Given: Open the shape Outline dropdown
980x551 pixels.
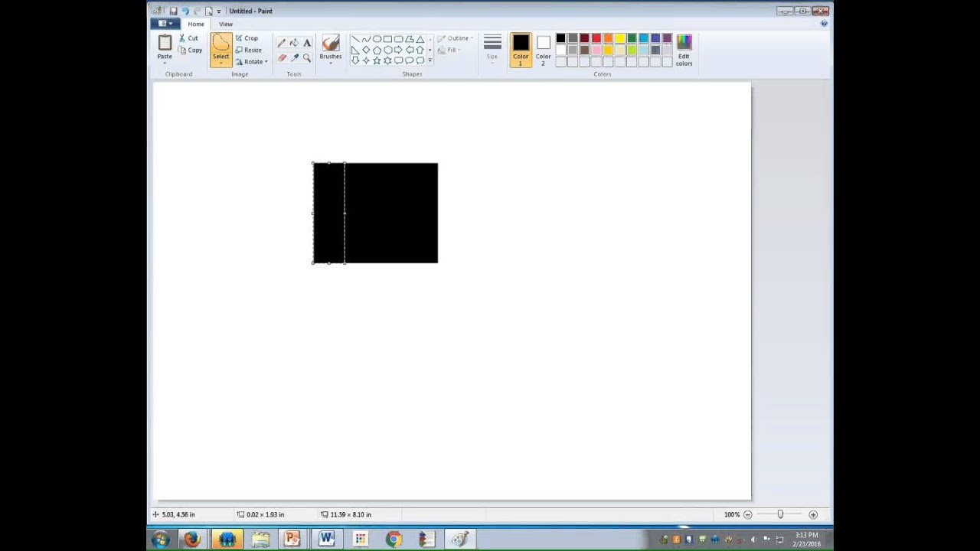Looking at the screenshot, I should point(456,38).
